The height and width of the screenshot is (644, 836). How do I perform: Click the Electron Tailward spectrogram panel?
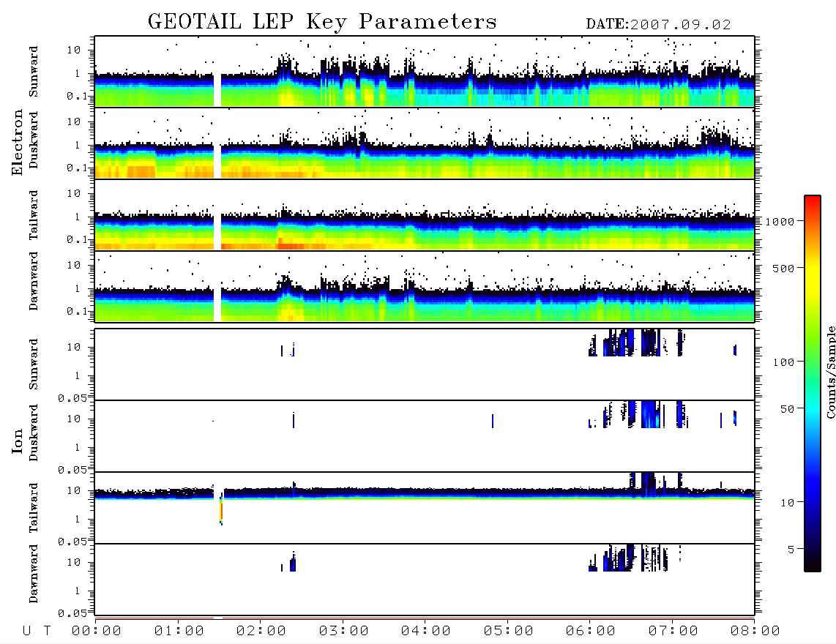[425, 215]
